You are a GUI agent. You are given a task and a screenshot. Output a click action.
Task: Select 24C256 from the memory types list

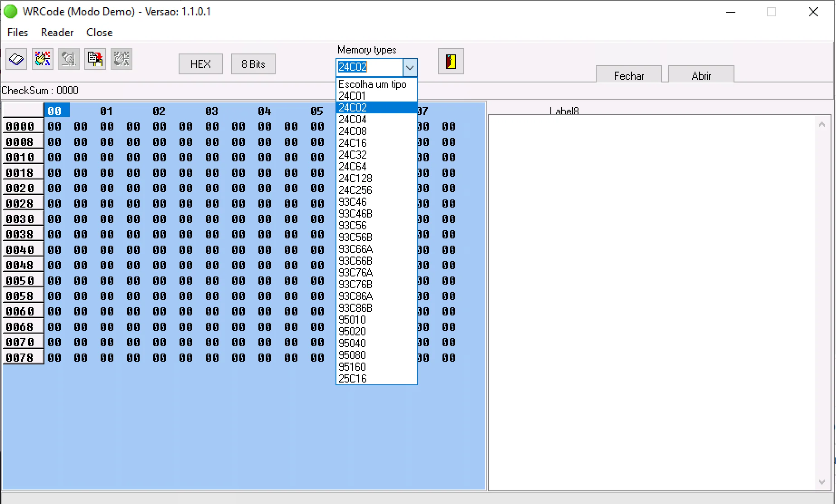pos(355,190)
